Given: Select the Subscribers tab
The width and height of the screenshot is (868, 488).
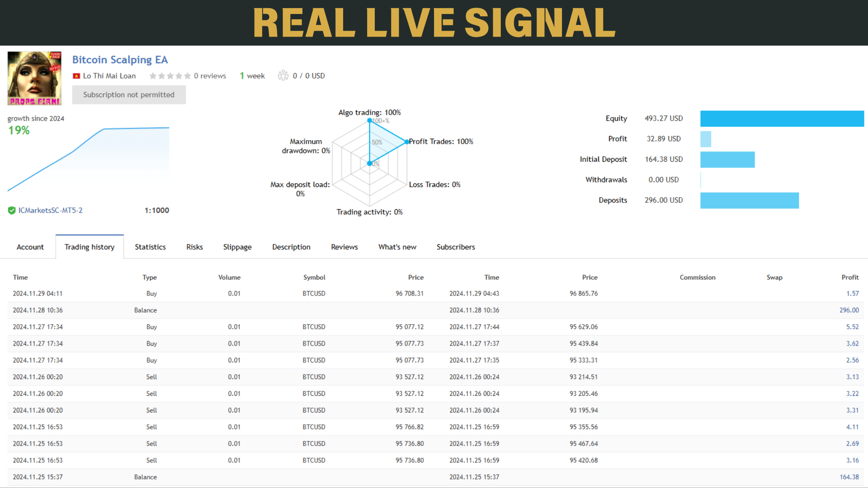Looking at the screenshot, I should [456, 247].
